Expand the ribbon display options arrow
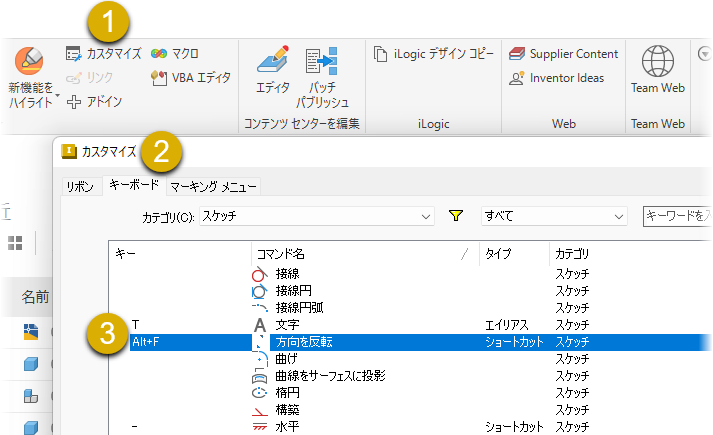 [x=704, y=54]
